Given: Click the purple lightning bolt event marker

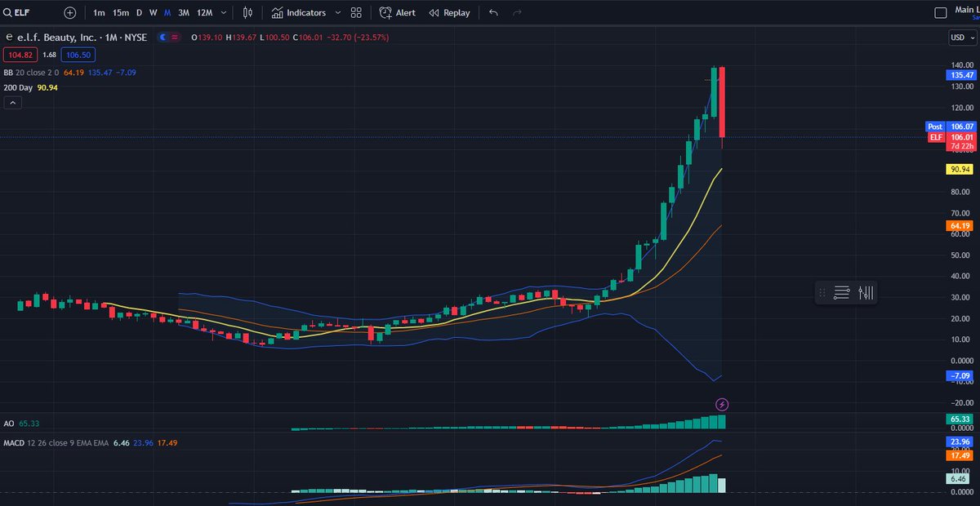Looking at the screenshot, I should (722, 404).
